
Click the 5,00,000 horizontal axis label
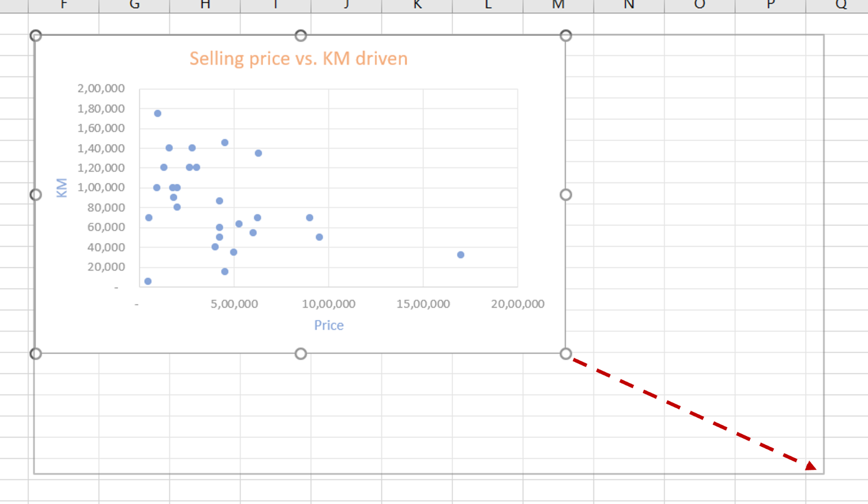click(234, 304)
